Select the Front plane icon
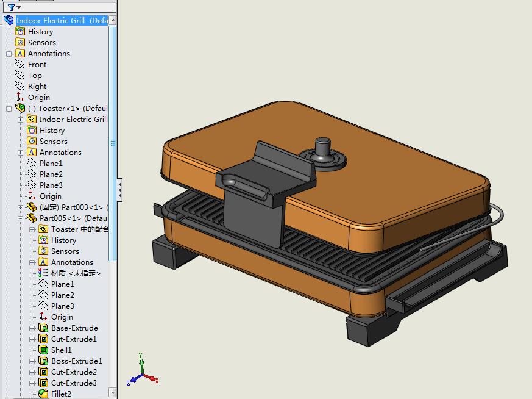This screenshot has height=399, width=532. pyautogui.click(x=20, y=64)
